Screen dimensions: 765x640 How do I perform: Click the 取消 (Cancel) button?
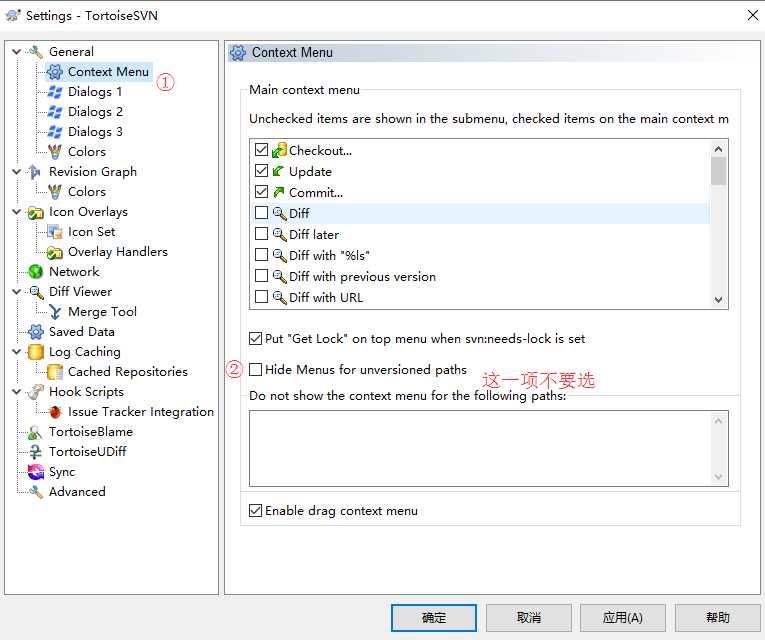(528, 618)
